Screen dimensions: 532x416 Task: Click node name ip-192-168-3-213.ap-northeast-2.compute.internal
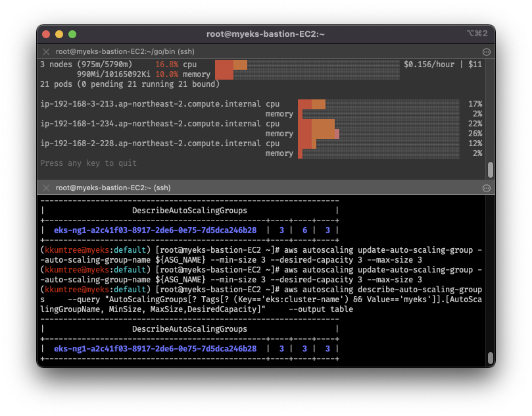click(151, 104)
